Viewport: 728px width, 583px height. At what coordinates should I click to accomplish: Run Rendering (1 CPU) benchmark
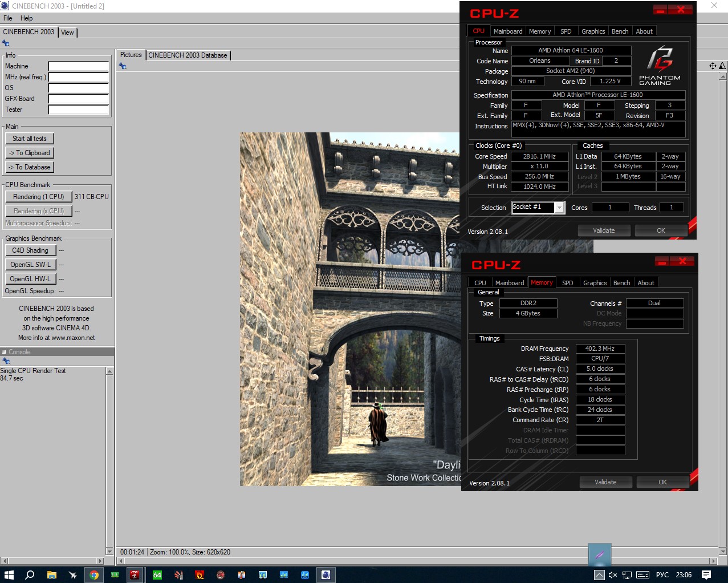coord(39,197)
